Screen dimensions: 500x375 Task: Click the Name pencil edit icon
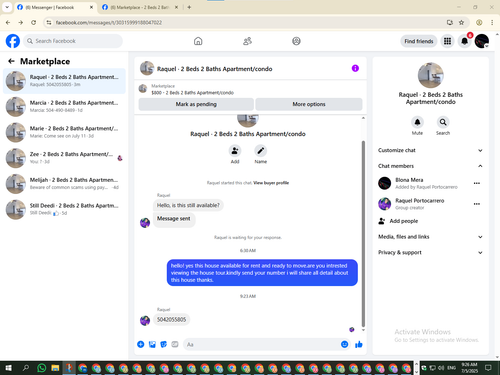pyautogui.click(x=261, y=151)
